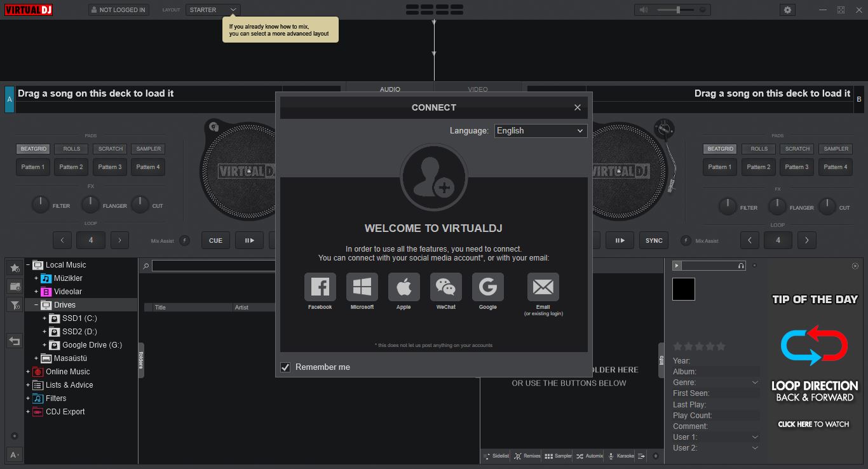This screenshot has width=868, height=469.
Task: Connect with Email envelope icon
Action: [543, 287]
